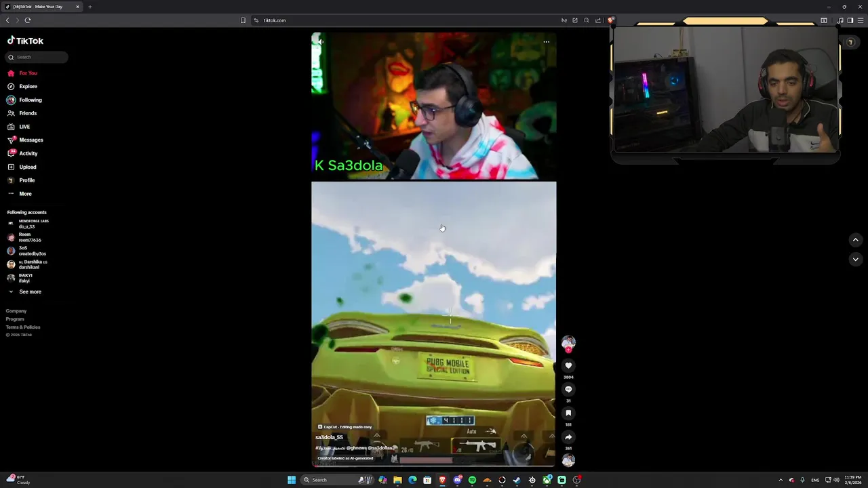
Task: Open the browser hamburger menu
Action: [x=861, y=20]
